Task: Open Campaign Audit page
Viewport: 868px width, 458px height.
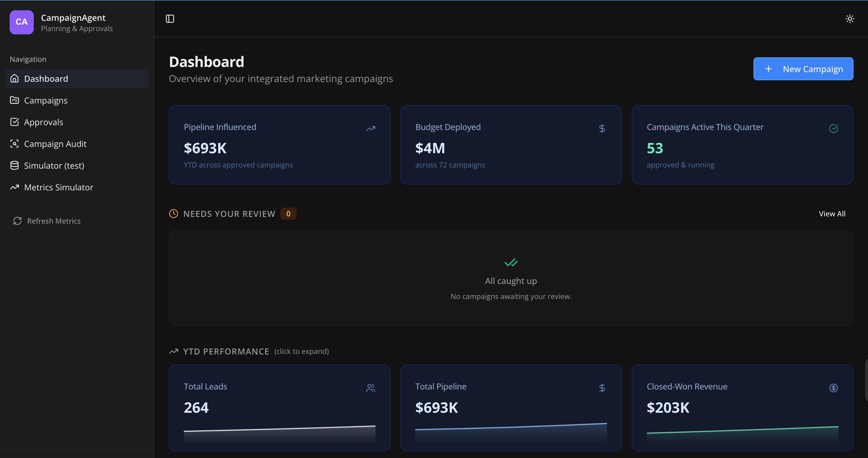Action: [55, 144]
